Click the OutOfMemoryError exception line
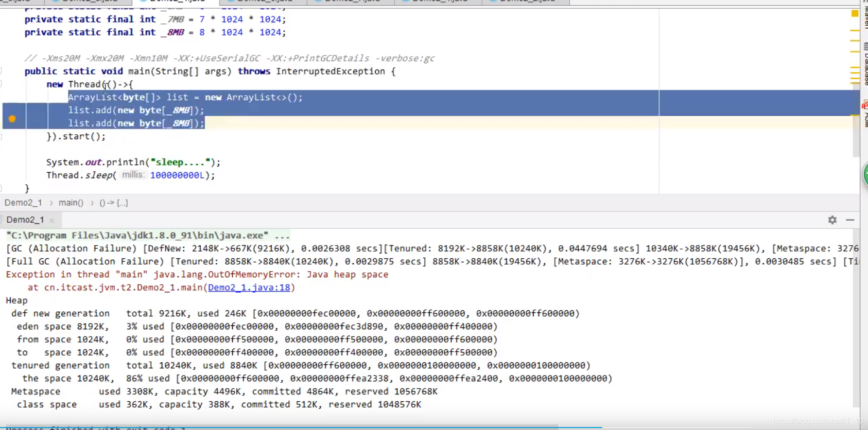Image resolution: width=868 pixels, height=430 pixels. 197,274
